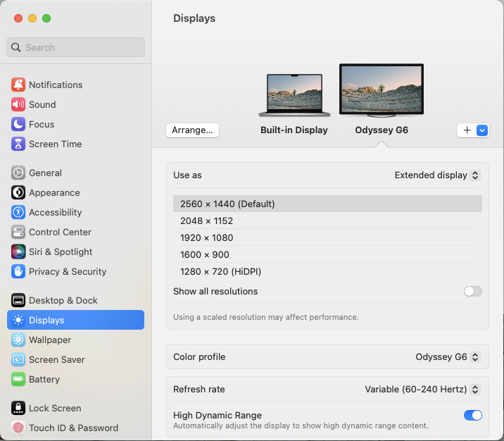Image resolution: width=504 pixels, height=441 pixels.
Task: Open Sound settings via speaker icon
Action: [x=18, y=104]
